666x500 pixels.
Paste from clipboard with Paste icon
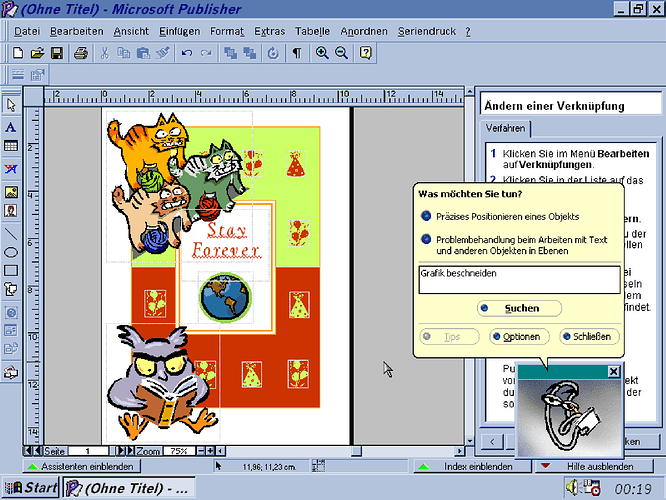[x=144, y=53]
